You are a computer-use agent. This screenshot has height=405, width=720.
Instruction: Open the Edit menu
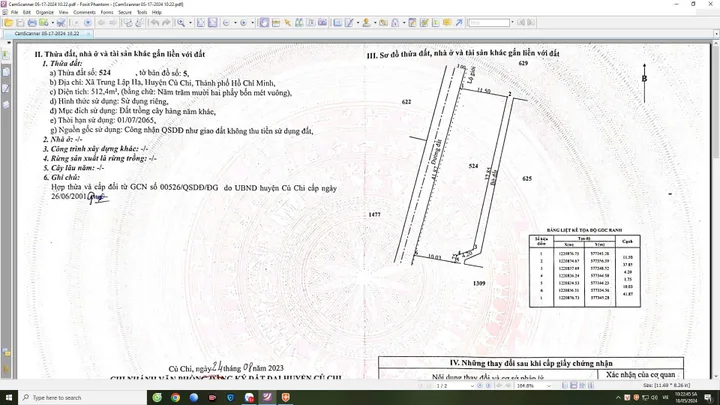(x=27, y=12)
